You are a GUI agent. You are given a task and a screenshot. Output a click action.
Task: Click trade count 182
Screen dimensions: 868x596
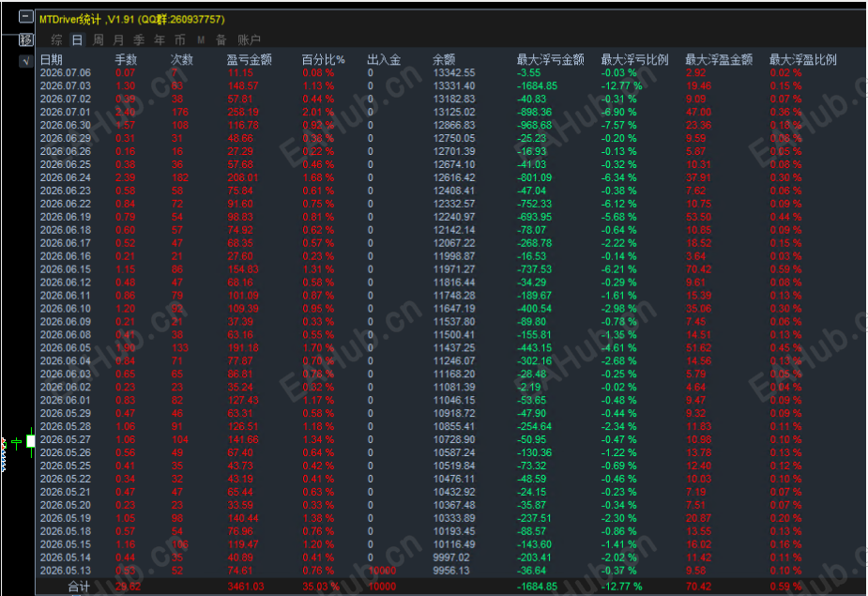click(180, 177)
